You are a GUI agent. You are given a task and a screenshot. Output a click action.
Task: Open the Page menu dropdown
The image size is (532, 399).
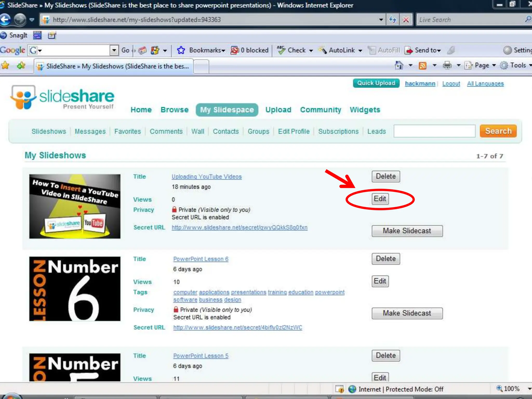point(481,65)
